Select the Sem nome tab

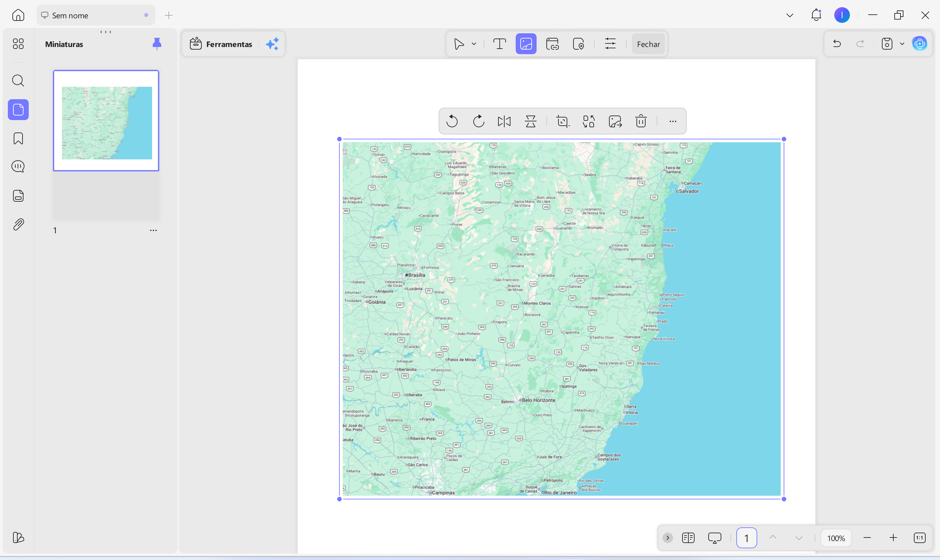[x=96, y=15]
